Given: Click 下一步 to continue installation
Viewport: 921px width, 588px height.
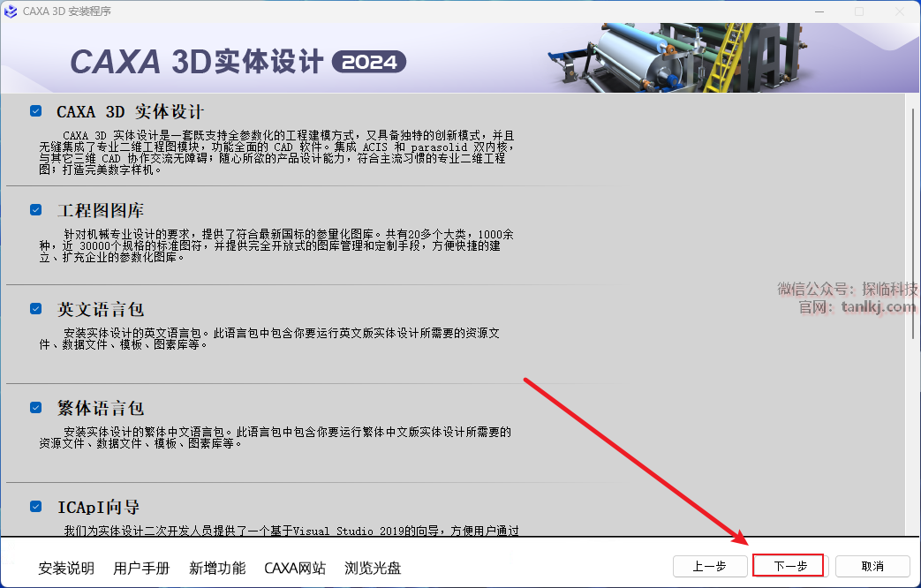Looking at the screenshot, I should (x=789, y=566).
